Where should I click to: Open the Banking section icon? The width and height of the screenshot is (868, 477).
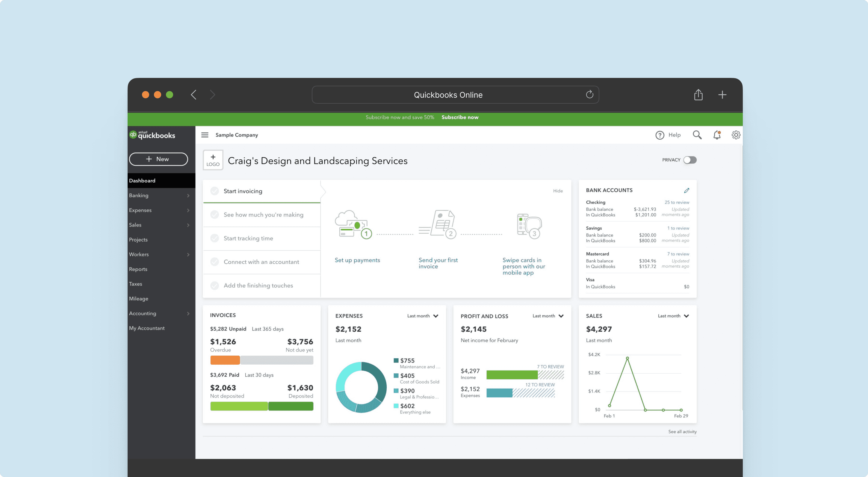[x=188, y=195]
